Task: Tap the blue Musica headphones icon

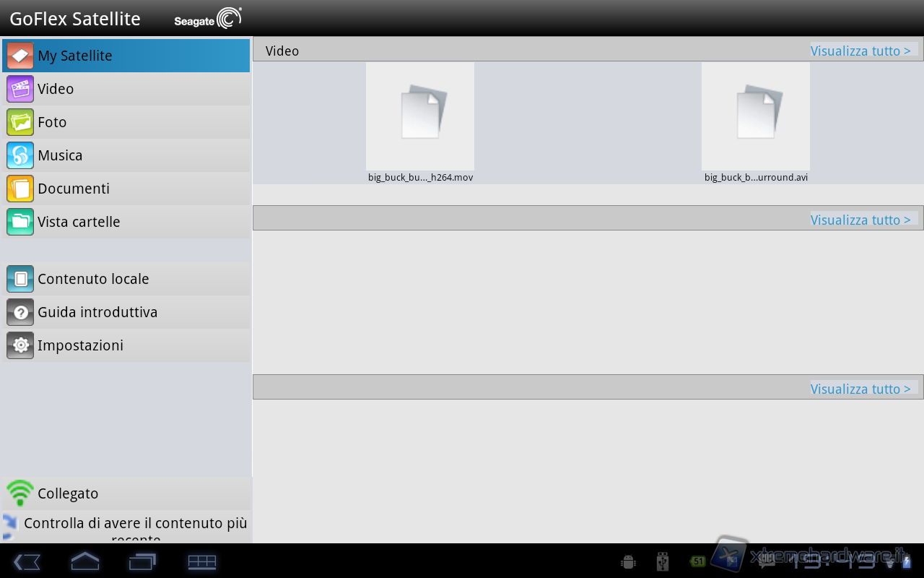Action: pos(20,155)
